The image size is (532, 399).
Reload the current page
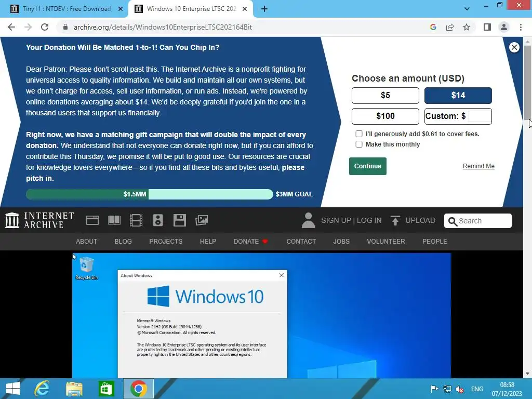tap(45, 27)
